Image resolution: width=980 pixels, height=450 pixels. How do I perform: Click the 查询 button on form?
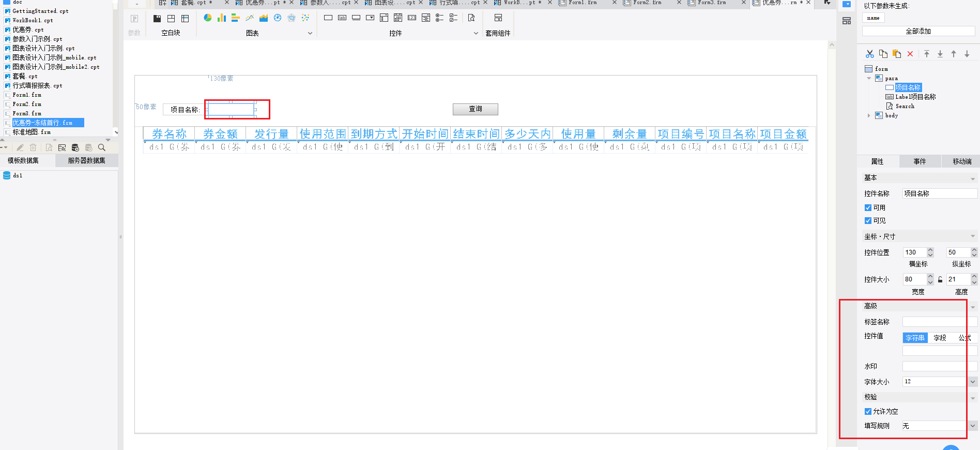tap(476, 109)
